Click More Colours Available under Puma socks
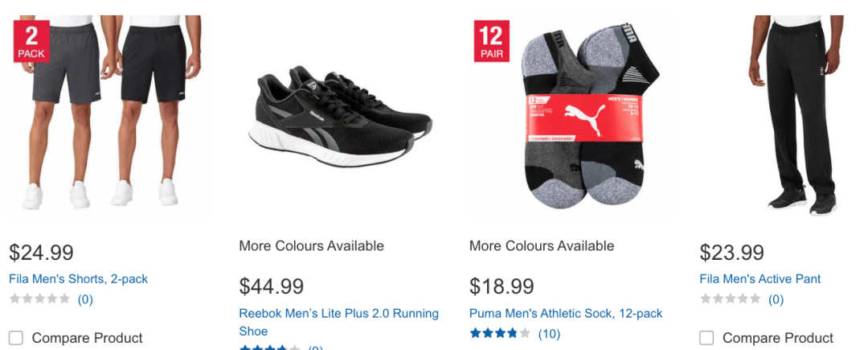Viewport: 868px width, 350px height. [x=542, y=246]
